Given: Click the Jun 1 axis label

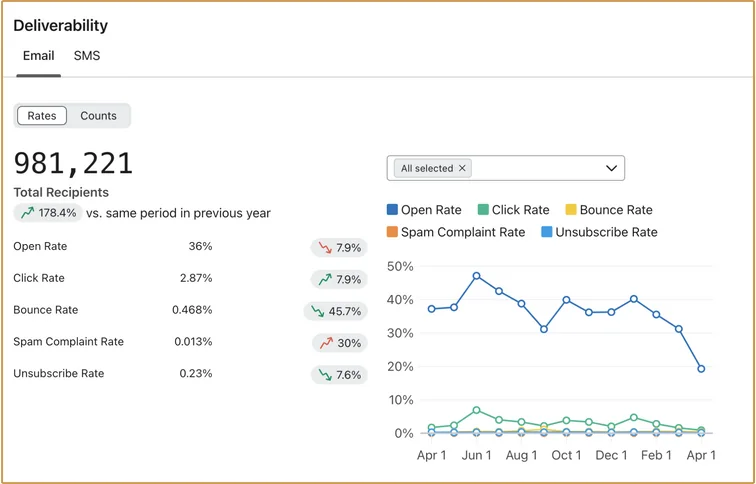Looking at the screenshot, I should click(476, 456).
